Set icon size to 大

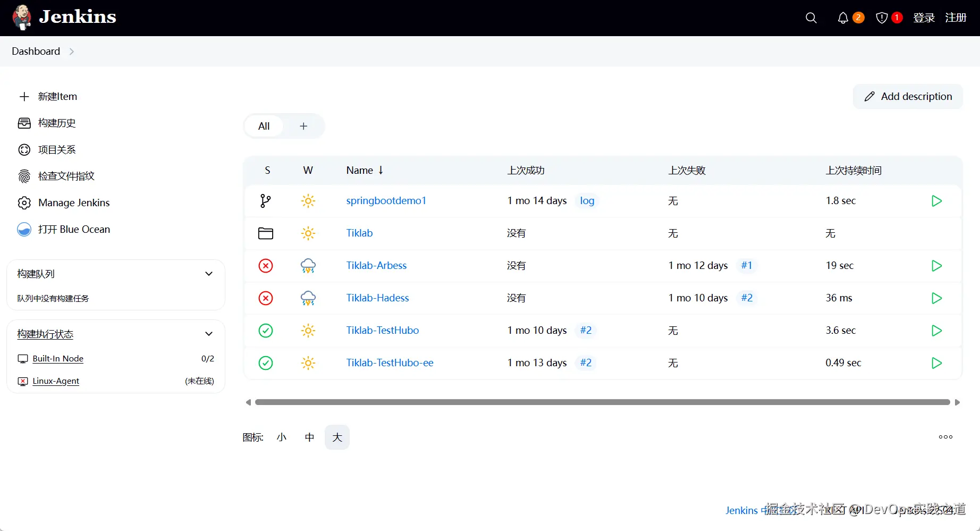(x=337, y=437)
